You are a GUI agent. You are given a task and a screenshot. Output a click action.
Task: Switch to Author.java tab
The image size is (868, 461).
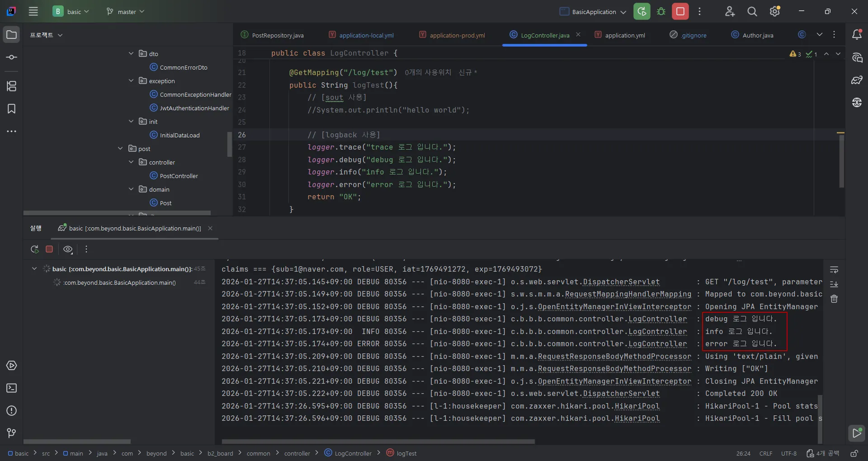point(753,35)
